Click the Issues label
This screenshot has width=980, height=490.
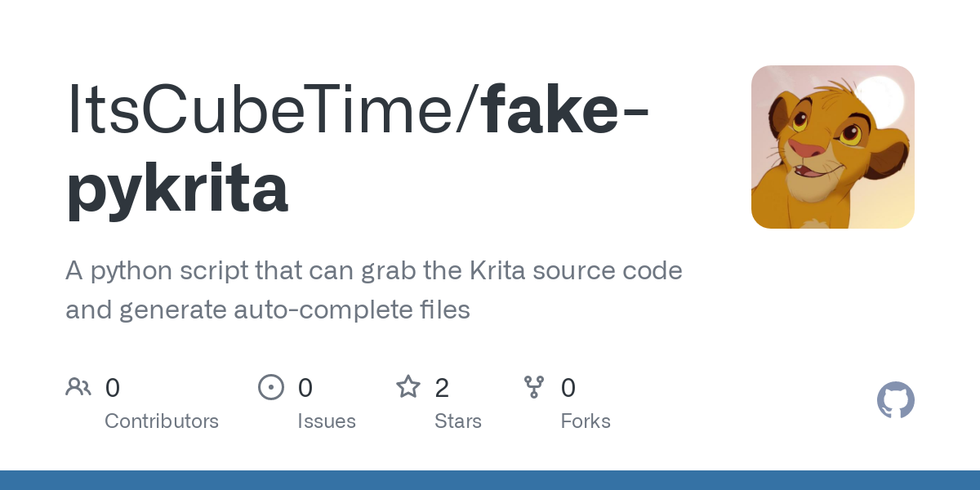coord(327,421)
